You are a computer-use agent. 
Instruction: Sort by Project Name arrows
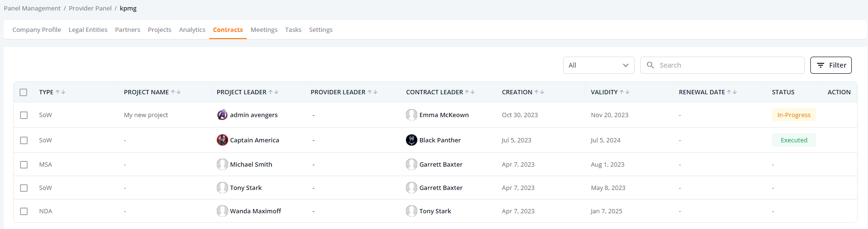176,92
